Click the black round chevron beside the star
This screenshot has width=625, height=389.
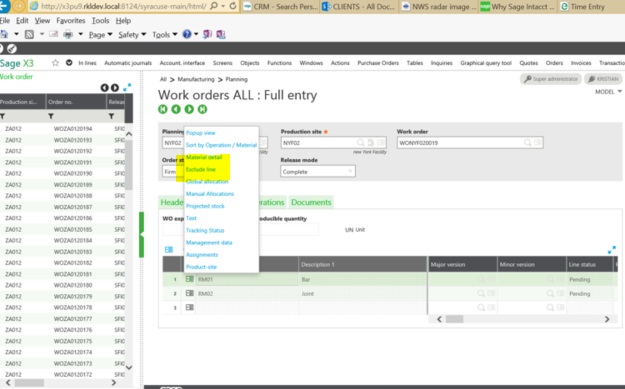pyautogui.click(x=69, y=63)
